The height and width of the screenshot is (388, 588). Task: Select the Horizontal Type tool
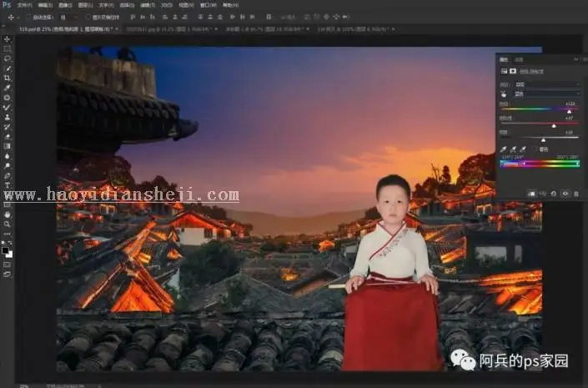[x=8, y=185]
